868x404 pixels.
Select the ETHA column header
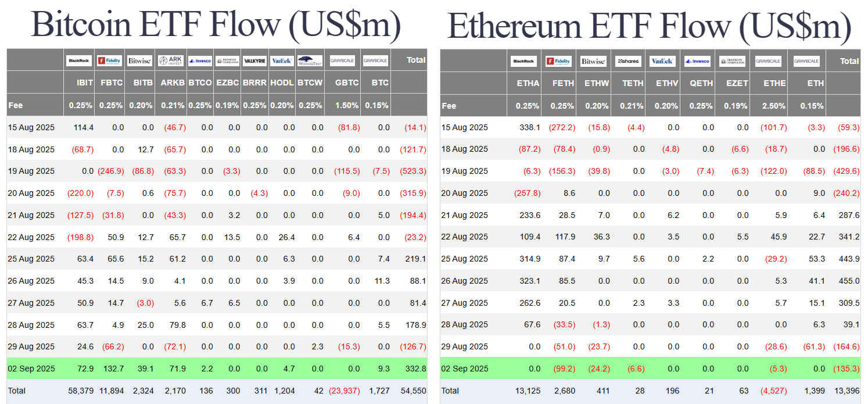click(x=528, y=83)
